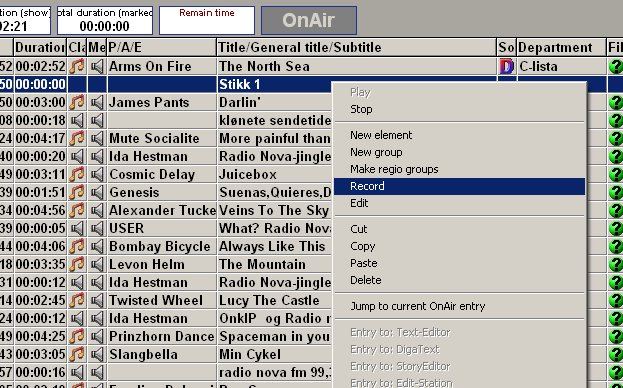
Task: Select The North Sea title cell
Action: point(357,66)
